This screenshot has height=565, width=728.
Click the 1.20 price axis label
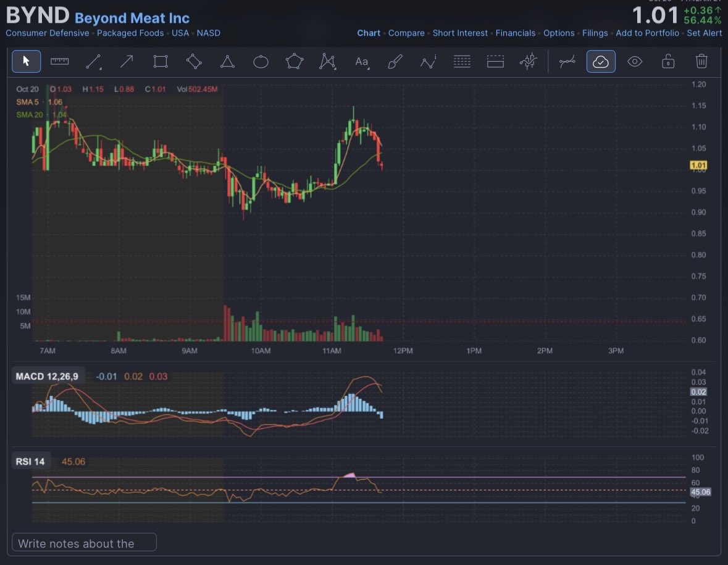click(x=698, y=84)
